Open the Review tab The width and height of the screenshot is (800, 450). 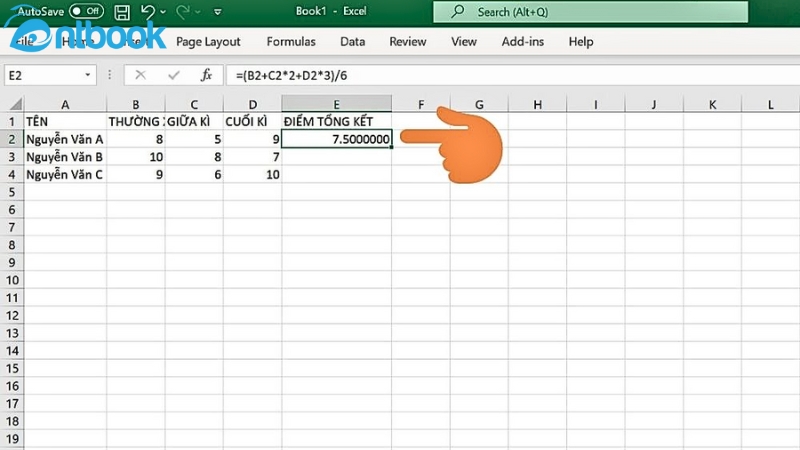tap(408, 42)
